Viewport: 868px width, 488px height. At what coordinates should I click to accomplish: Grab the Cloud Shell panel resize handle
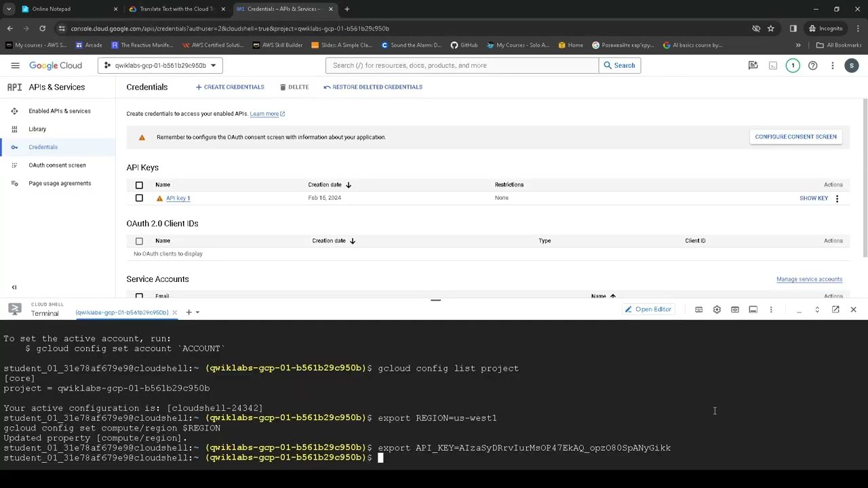click(435, 300)
